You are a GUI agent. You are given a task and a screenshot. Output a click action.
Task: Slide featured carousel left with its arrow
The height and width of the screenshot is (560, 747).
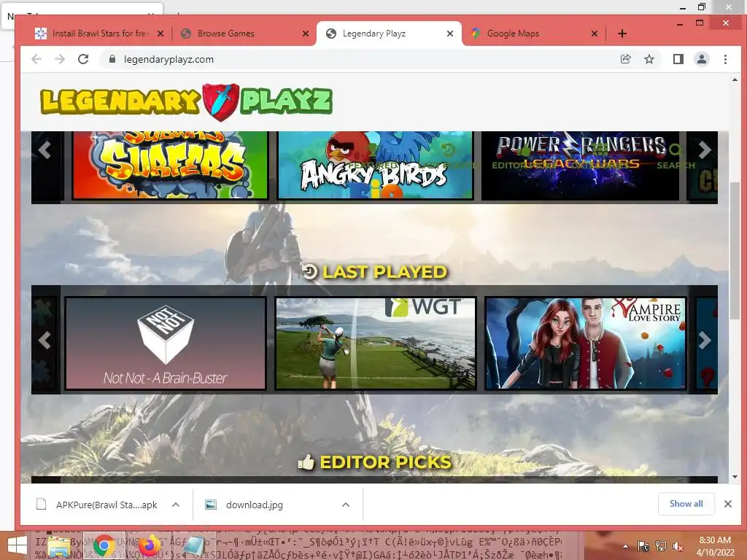click(44, 150)
